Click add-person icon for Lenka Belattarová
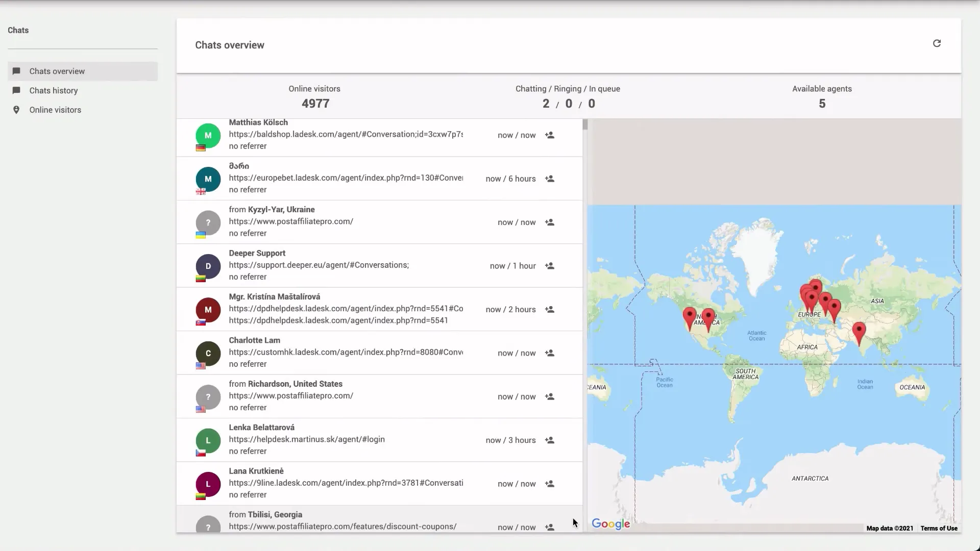The height and width of the screenshot is (551, 980). pos(550,440)
